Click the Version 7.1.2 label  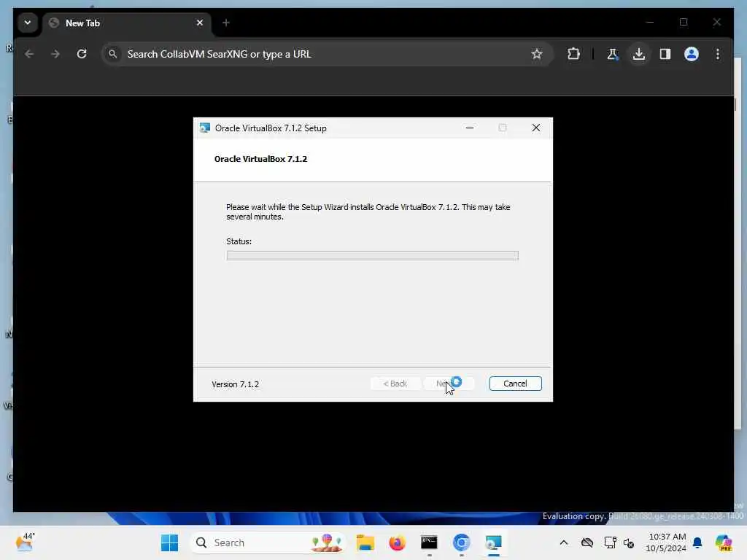[x=236, y=384]
